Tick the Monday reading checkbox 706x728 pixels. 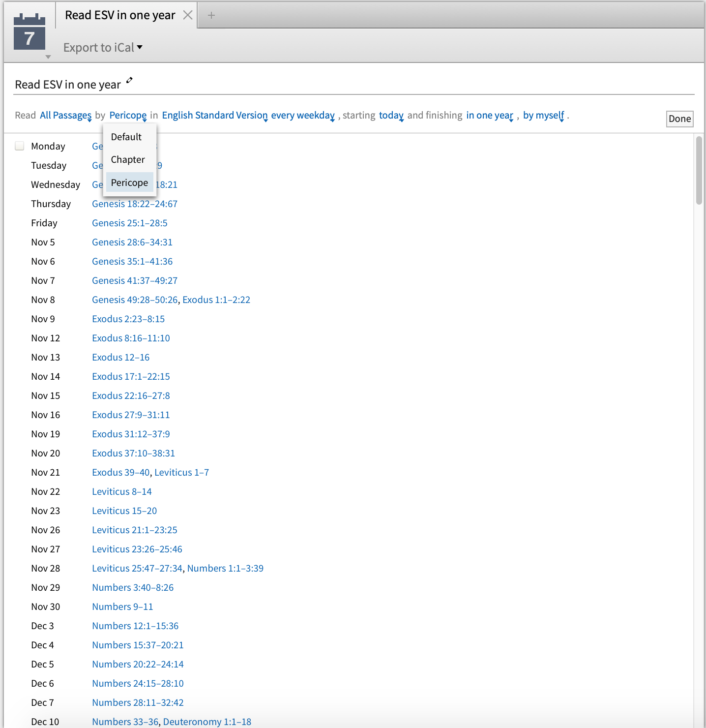click(20, 146)
